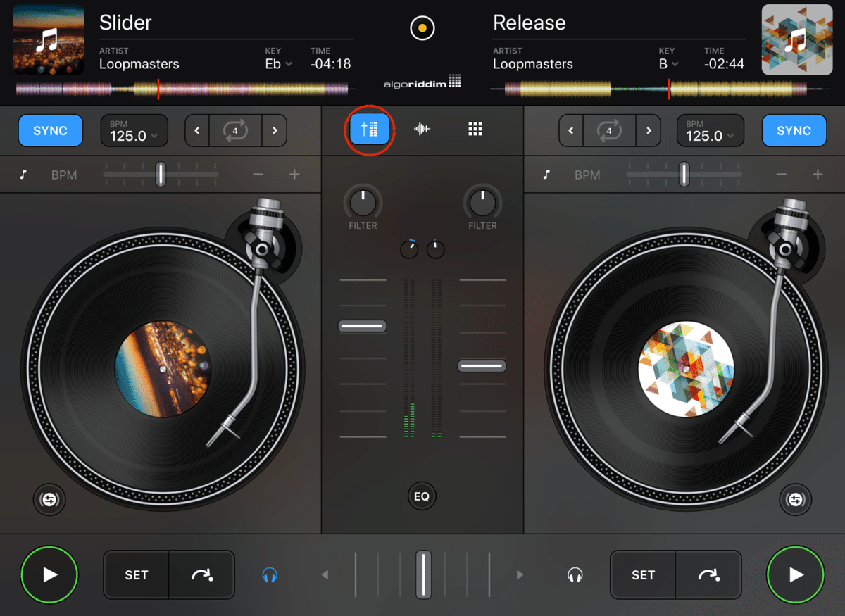Image resolution: width=845 pixels, height=616 pixels.
Task: Toggle SYNC on the right deck
Action: point(794,131)
